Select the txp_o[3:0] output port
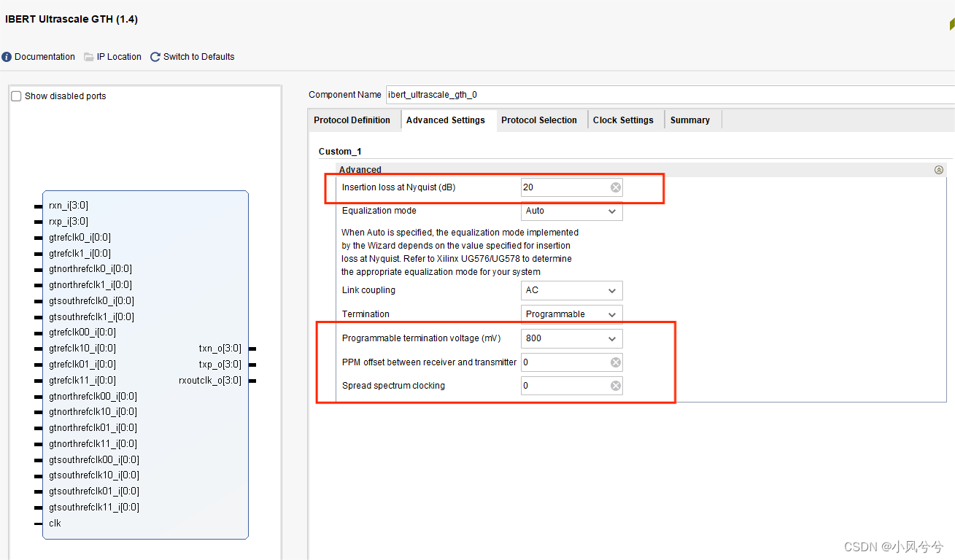The width and height of the screenshot is (955, 560). tap(220, 365)
